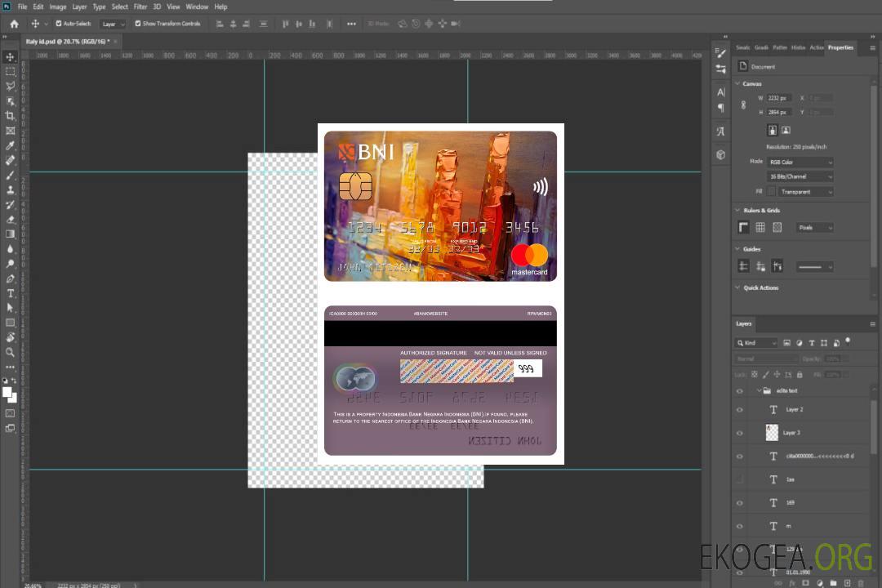The image size is (882, 588).
Task: Collapse the 'edite text' layer group
Action: [x=759, y=391]
